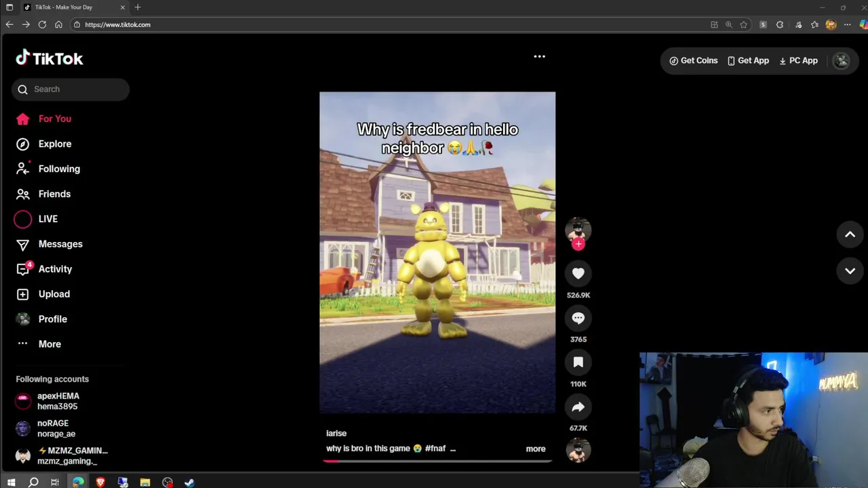Go to next video with down chevron
The image size is (868, 488).
[x=850, y=271]
